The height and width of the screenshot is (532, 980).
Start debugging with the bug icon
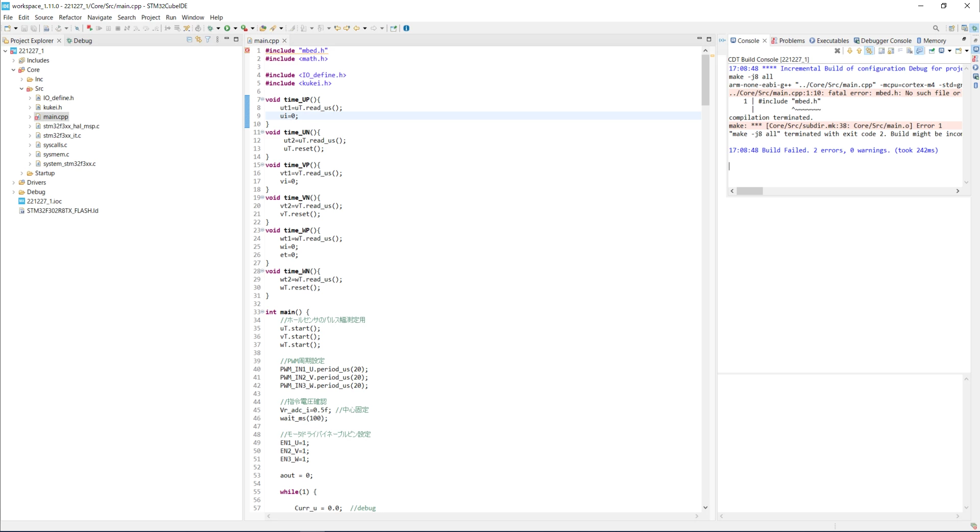click(210, 29)
